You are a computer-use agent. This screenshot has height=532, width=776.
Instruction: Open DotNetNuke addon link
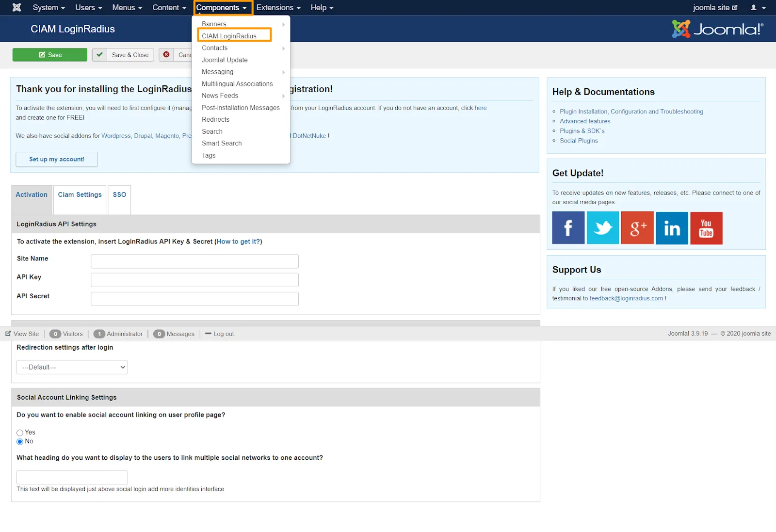pos(309,136)
